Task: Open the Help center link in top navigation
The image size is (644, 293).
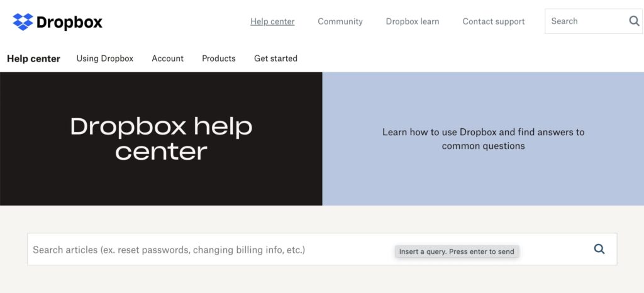Action: (272, 21)
